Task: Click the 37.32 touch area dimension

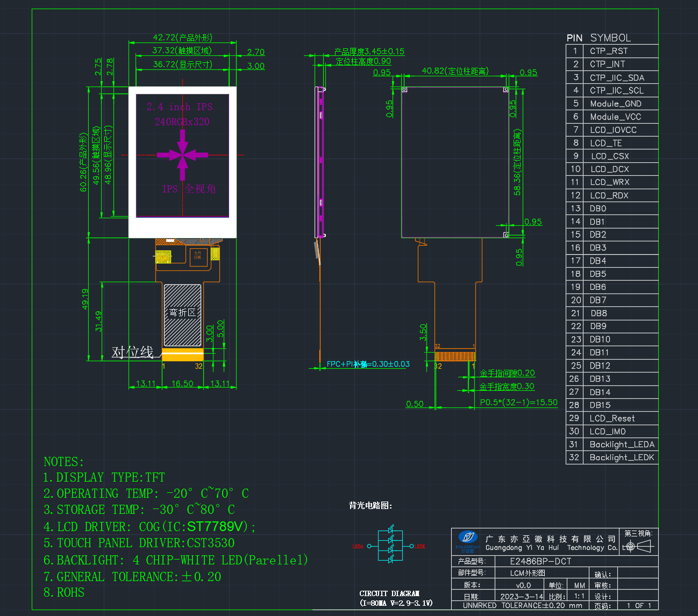Action: (x=182, y=50)
